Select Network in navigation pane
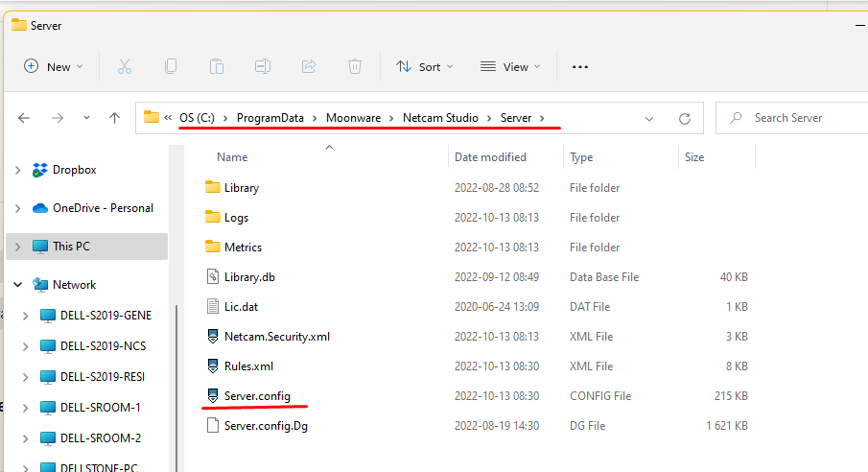The image size is (868, 472). [74, 285]
